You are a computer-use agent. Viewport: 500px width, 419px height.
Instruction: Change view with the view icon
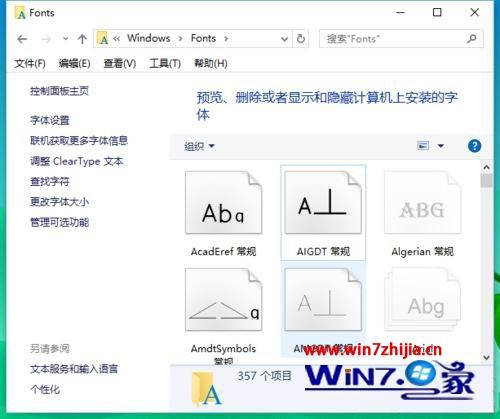click(423, 146)
